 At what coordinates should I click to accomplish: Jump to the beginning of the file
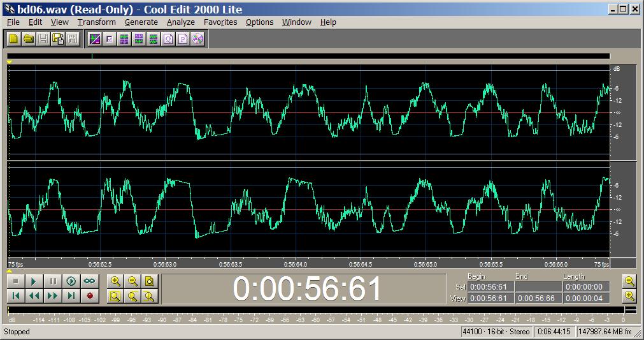point(16,295)
